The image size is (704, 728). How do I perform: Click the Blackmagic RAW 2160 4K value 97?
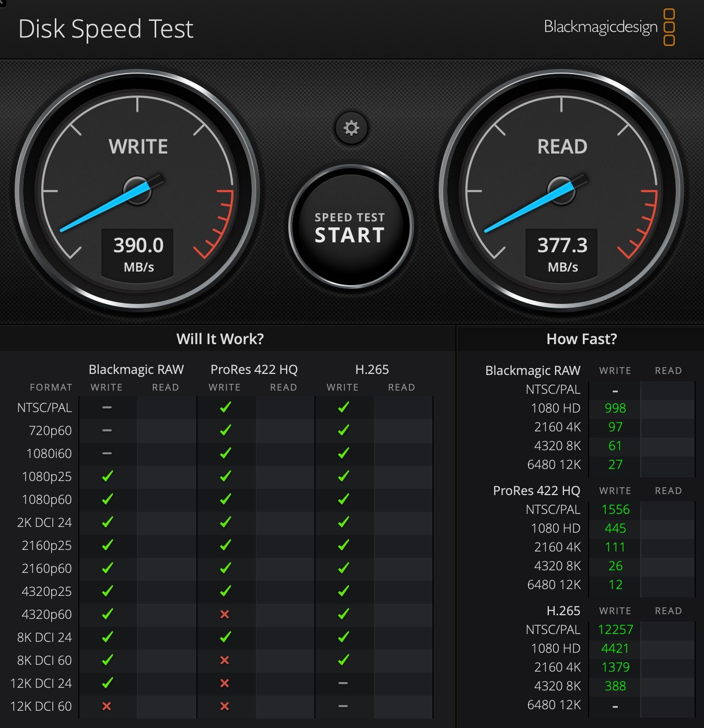coord(615,427)
